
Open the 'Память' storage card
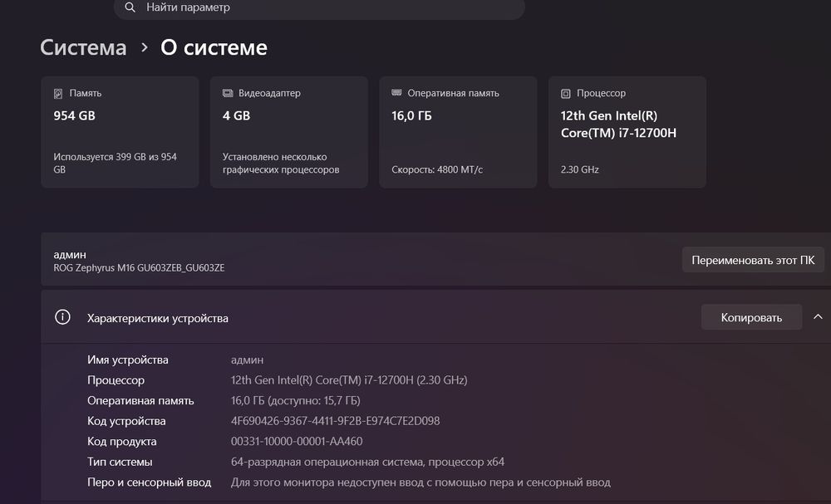click(x=120, y=132)
